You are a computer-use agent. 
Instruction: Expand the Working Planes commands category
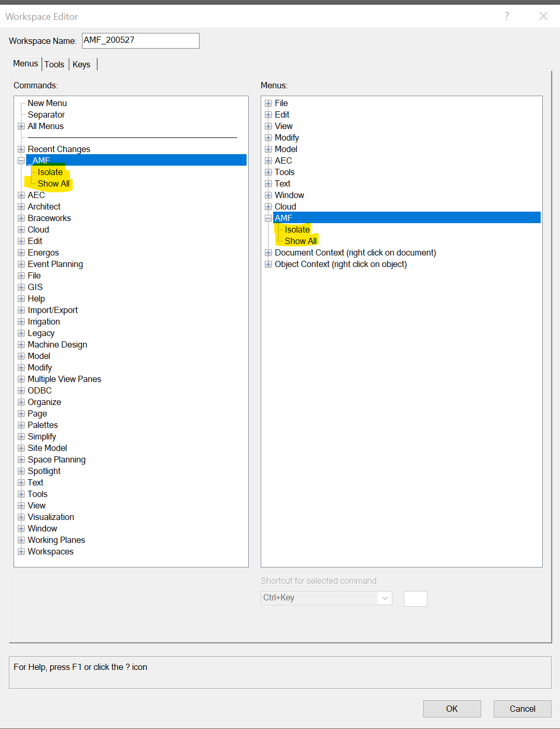[x=21, y=540]
